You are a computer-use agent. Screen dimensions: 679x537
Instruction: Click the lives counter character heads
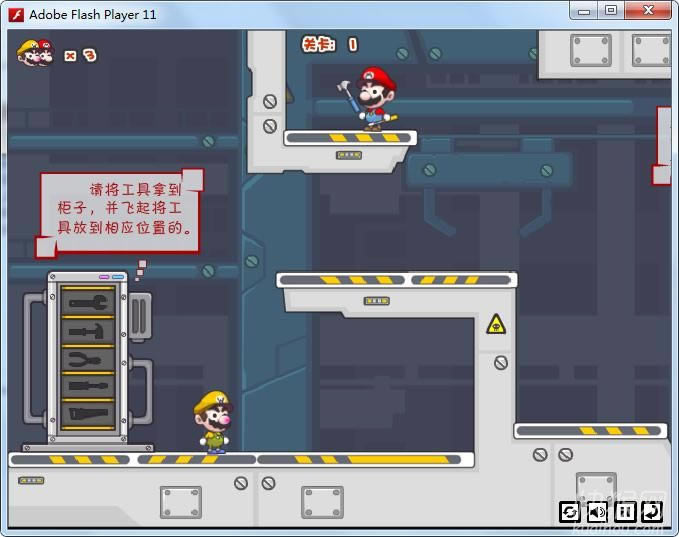(x=36, y=53)
